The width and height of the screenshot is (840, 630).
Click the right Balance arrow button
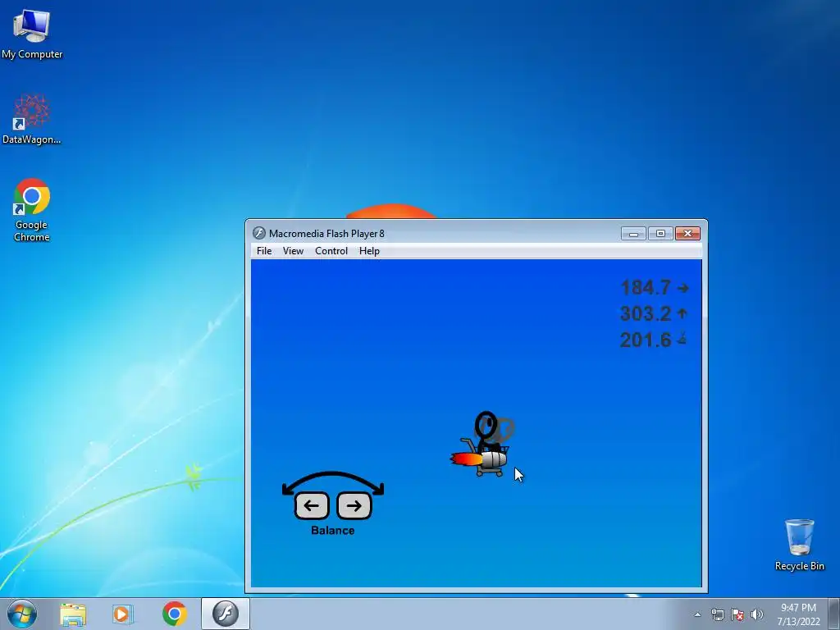click(x=354, y=505)
